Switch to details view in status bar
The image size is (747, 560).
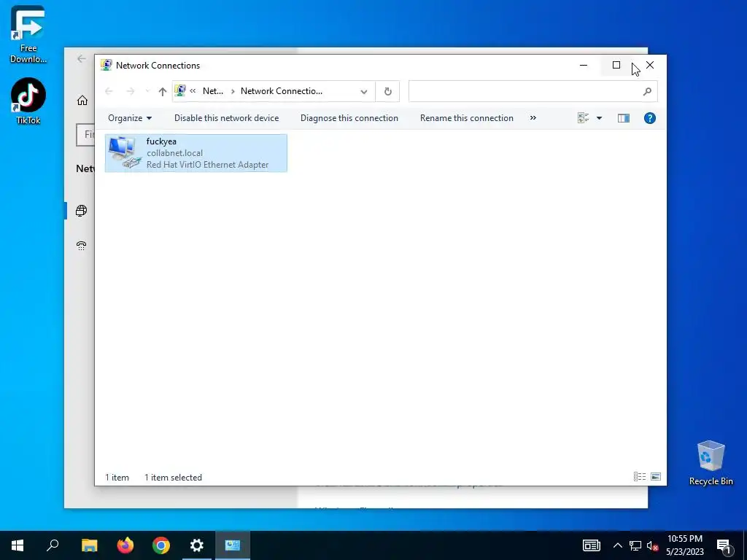click(x=640, y=477)
